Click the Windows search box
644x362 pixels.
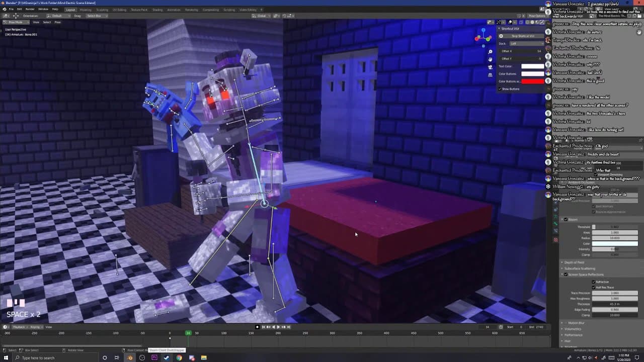[55, 358]
